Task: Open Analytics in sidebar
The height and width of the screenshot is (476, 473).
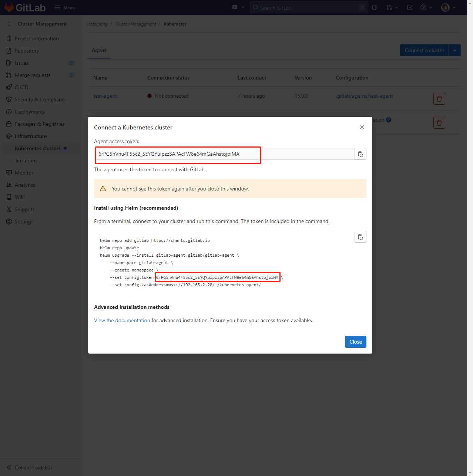Action: click(41, 185)
